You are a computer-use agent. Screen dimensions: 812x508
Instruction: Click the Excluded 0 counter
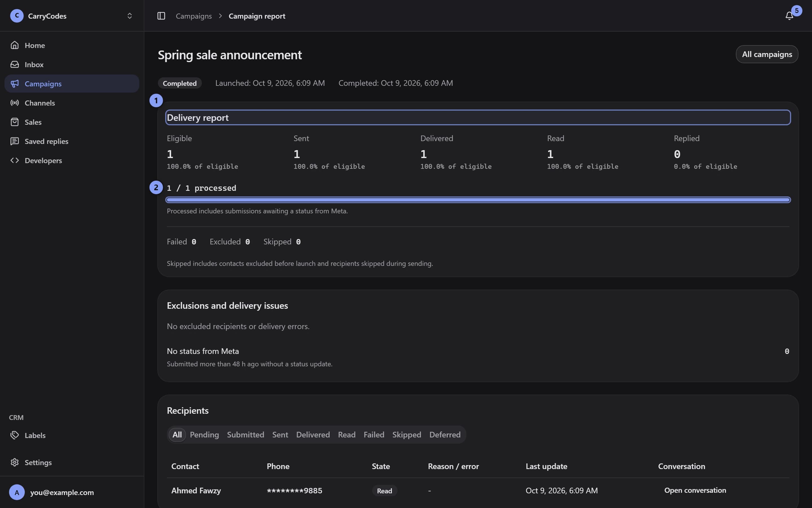click(x=230, y=242)
